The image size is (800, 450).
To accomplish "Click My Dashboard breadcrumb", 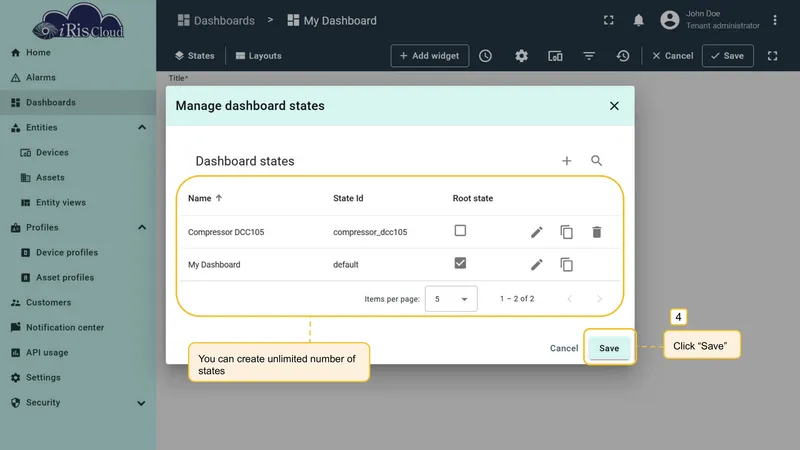I will (x=332, y=20).
